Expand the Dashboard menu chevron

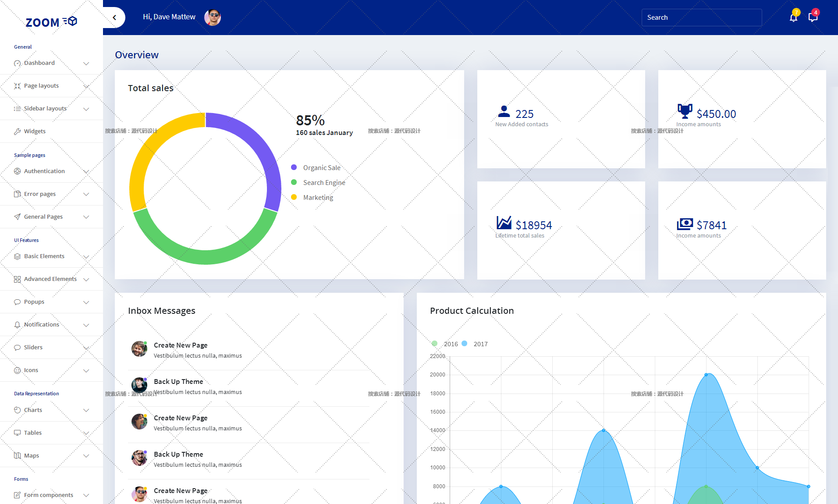coord(86,64)
